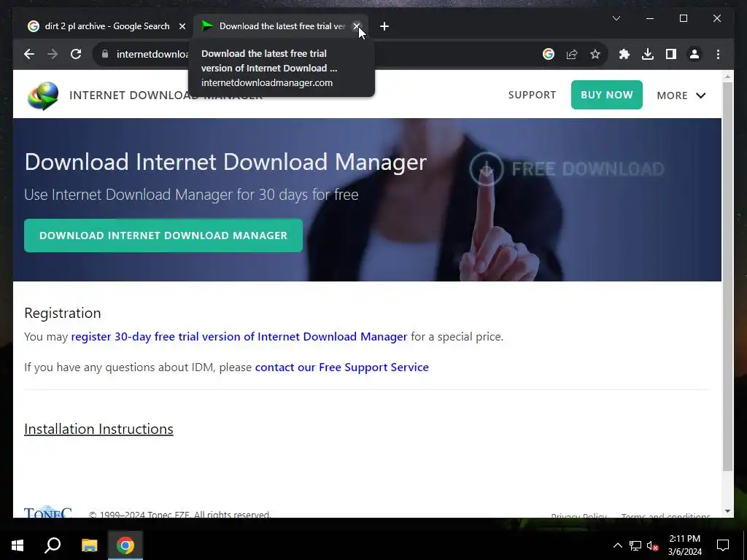The width and height of the screenshot is (747, 560).
Task: Open contact our Free Support Service link
Action: click(x=341, y=367)
